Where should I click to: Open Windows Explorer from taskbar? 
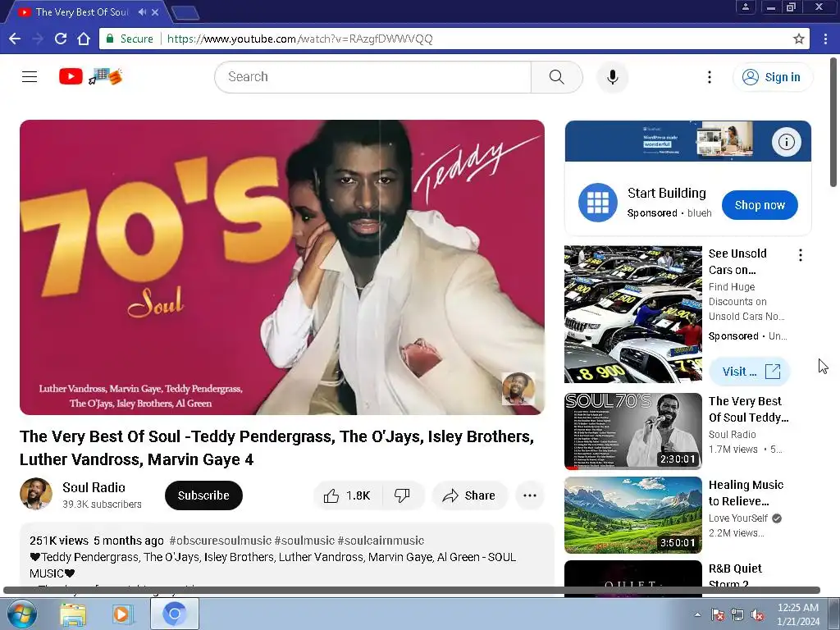click(73, 614)
